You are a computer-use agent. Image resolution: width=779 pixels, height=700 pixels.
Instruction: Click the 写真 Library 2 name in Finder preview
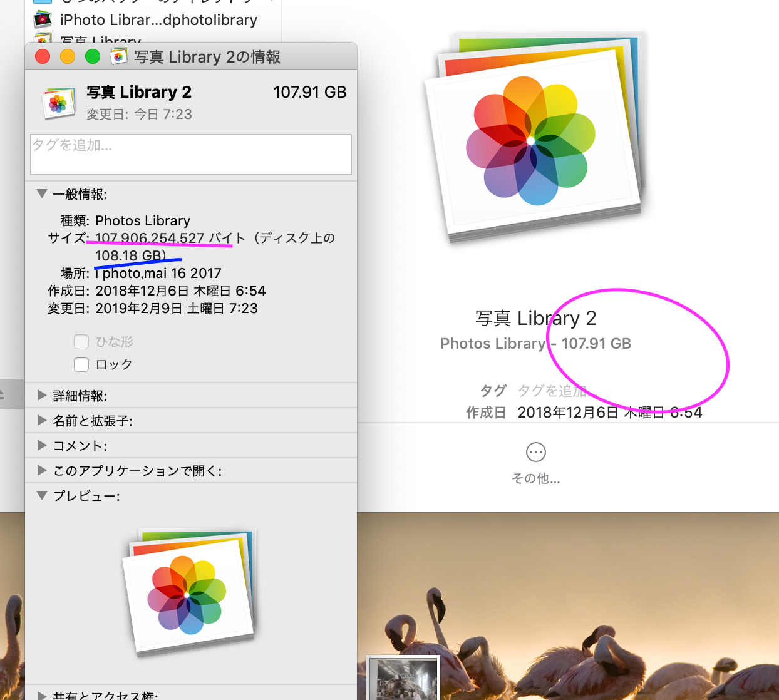pos(535,318)
